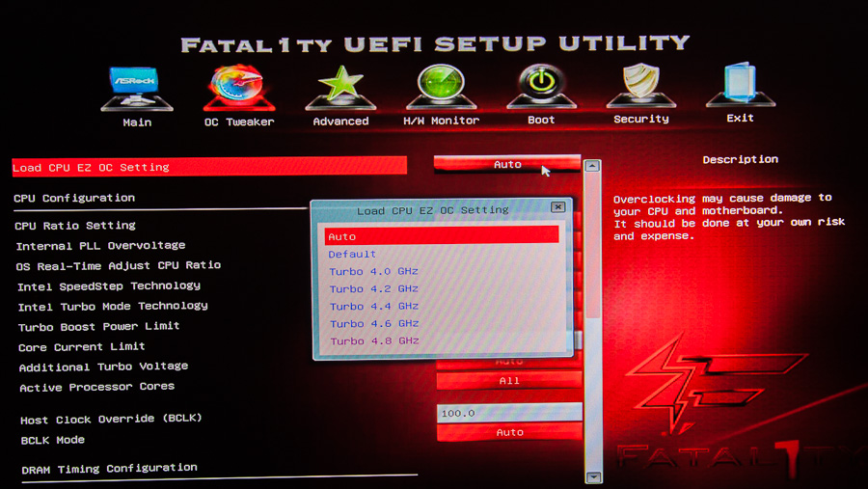Choose the Turbo 4.4 GHz preset

tap(373, 307)
